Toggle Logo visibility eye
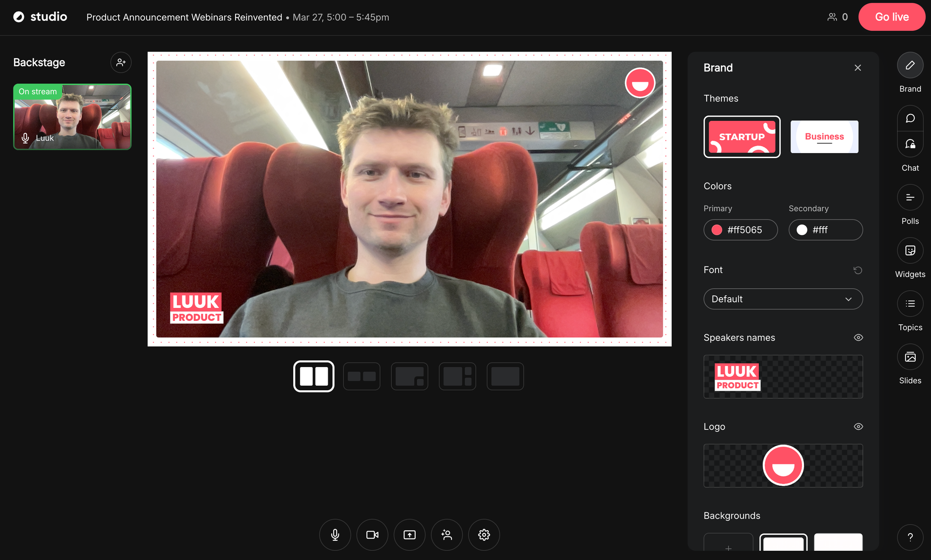 point(858,427)
